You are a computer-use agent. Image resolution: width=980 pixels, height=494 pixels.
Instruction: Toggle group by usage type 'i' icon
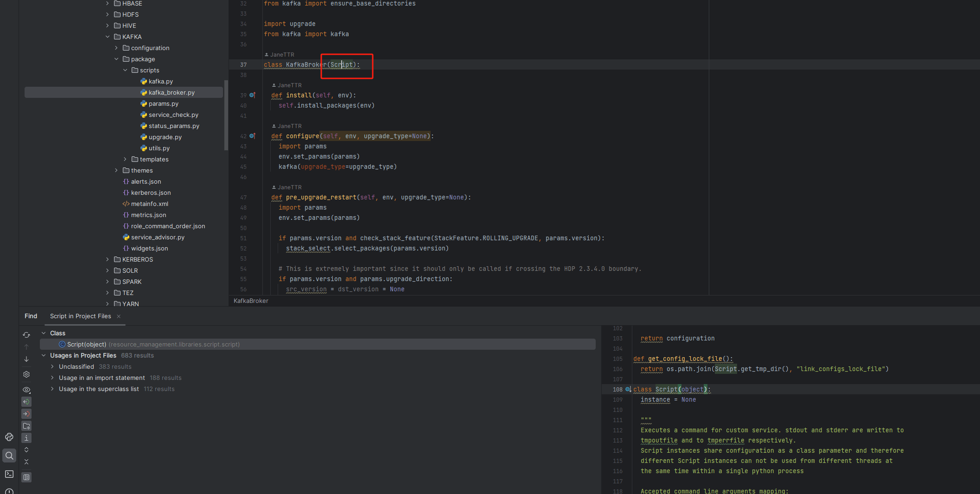pyautogui.click(x=26, y=438)
